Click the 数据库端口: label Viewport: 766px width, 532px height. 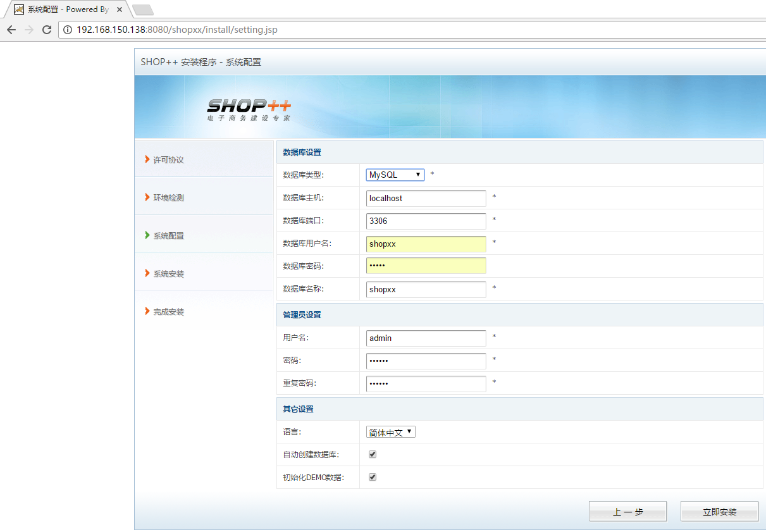[303, 221]
